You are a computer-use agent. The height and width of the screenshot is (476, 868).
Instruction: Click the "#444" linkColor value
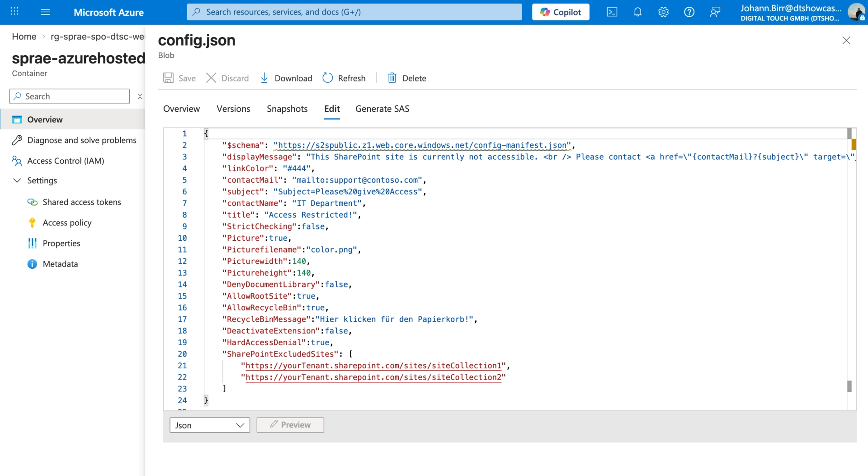pos(297,168)
